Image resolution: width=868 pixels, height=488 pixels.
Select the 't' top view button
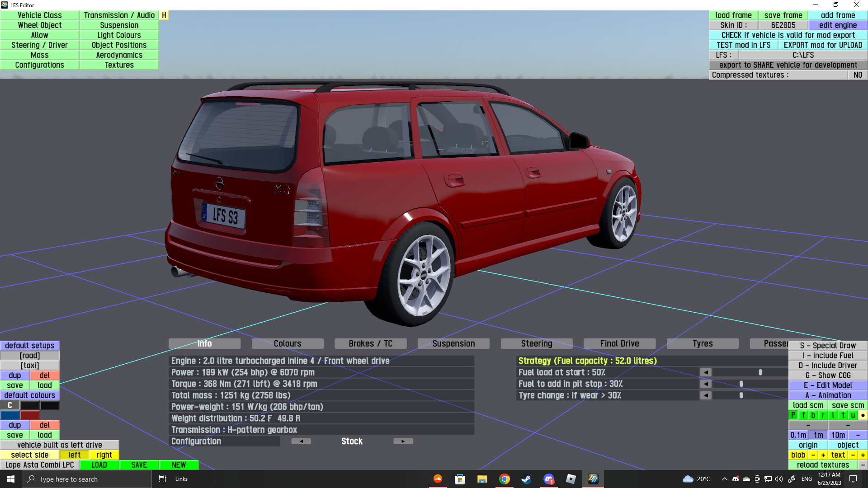[843, 415]
